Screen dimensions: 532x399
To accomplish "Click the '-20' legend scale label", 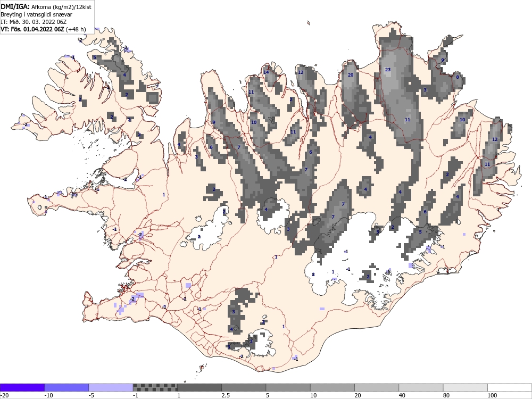I will click(4, 396).
